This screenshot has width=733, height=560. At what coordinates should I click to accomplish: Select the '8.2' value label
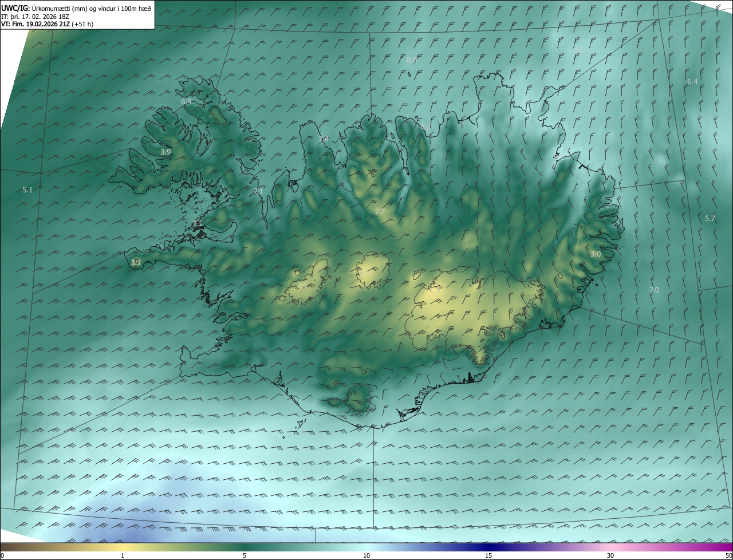click(425, 127)
